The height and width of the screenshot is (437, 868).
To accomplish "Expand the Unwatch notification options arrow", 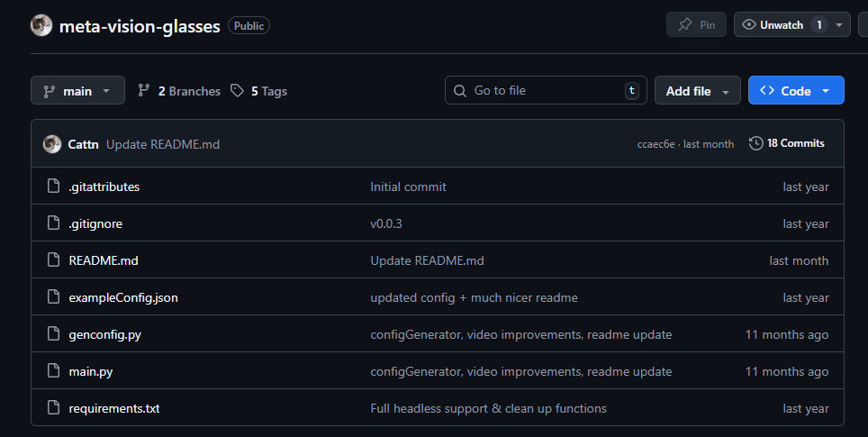I will [x=840, y=25].
